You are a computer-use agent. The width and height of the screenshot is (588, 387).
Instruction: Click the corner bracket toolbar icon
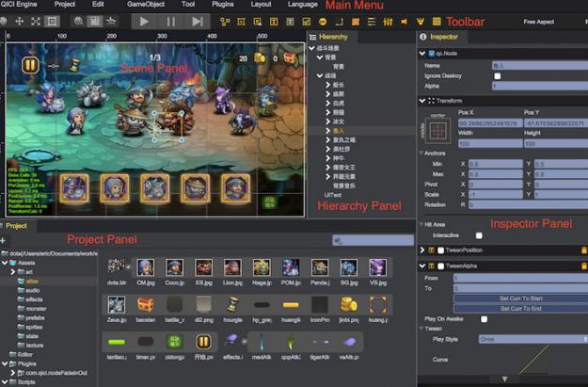(x=339, y=22)
